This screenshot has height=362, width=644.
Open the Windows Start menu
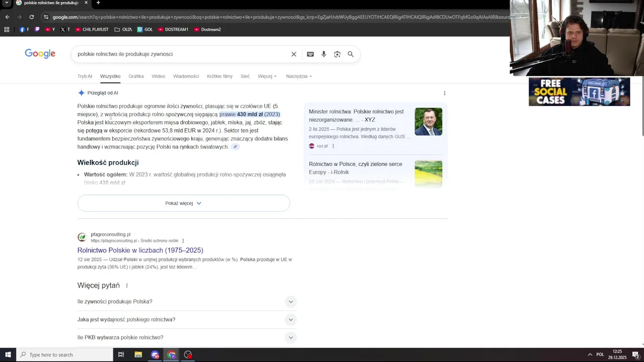tap(8, 354)
